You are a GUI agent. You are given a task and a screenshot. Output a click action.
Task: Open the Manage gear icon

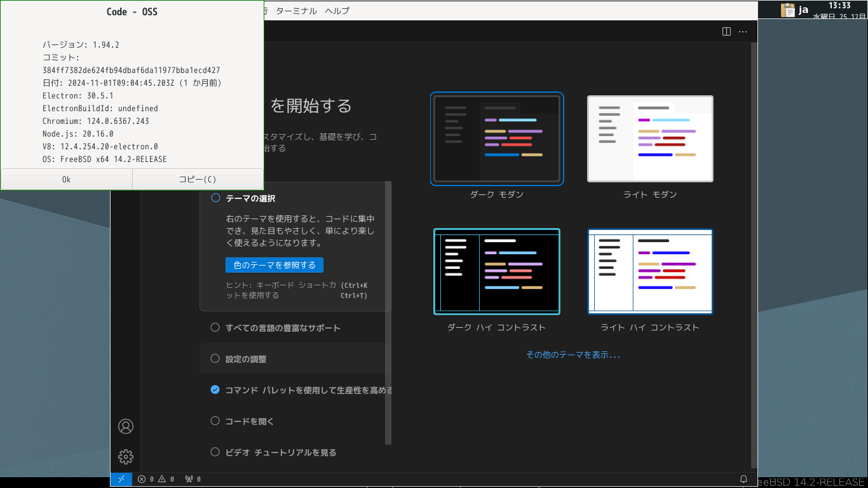tap(126, 456)
